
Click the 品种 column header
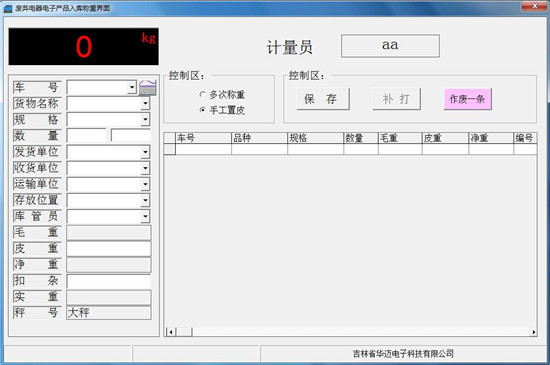point(260,138)
